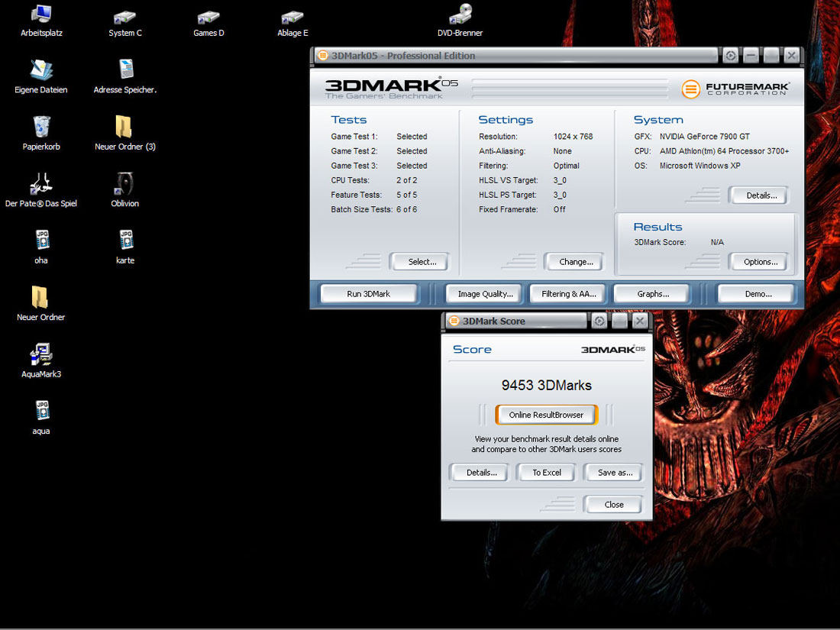Start benchmark with Run 3DMark
Screen dimensions: 840x630
click(x=369, y=294)
